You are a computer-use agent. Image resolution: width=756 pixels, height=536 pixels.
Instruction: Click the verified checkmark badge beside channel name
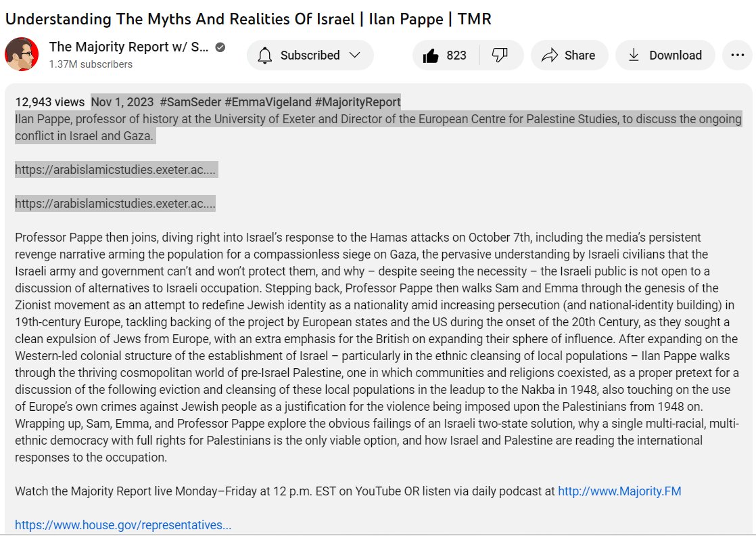pos(220,47)
